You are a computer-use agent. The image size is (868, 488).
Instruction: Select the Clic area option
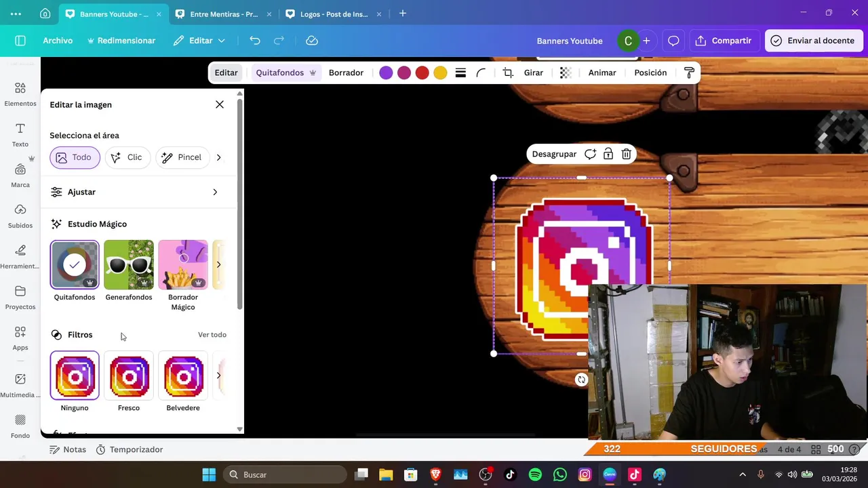[x=127, y=157]
